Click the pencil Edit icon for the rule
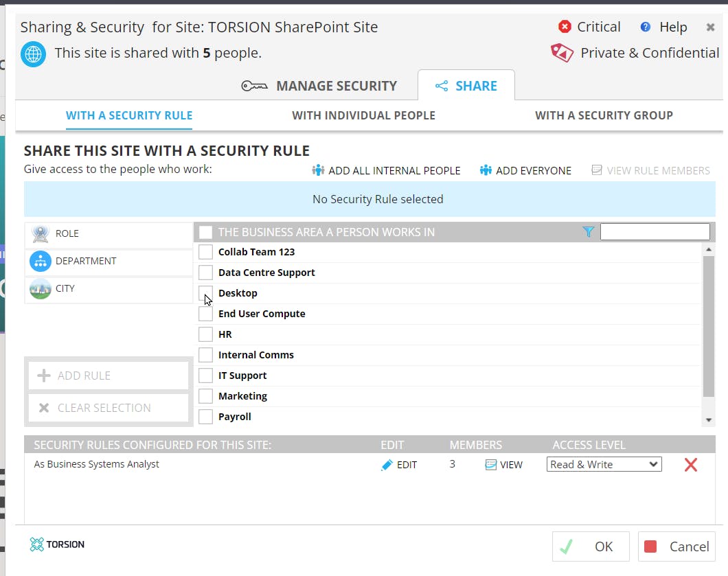 387,465
